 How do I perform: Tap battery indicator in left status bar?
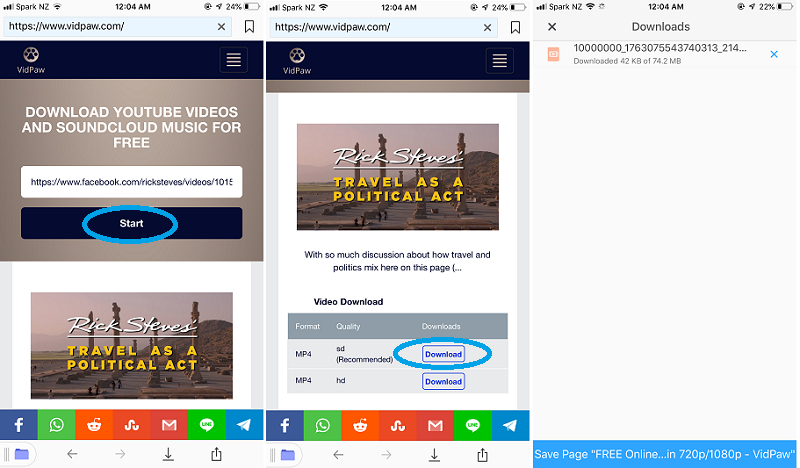coord(252,7)
